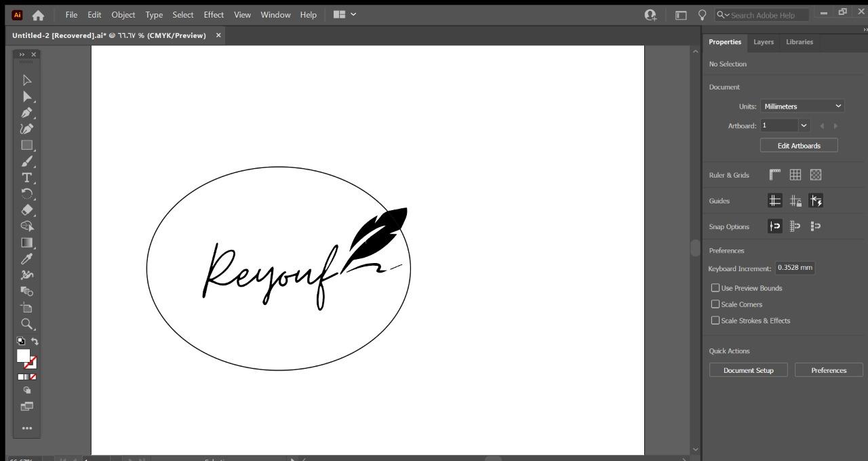Open the Arrange Documents dropdown
Image resolution: width=868 pixels, height=461 pixels.
[x=344, y=14]
